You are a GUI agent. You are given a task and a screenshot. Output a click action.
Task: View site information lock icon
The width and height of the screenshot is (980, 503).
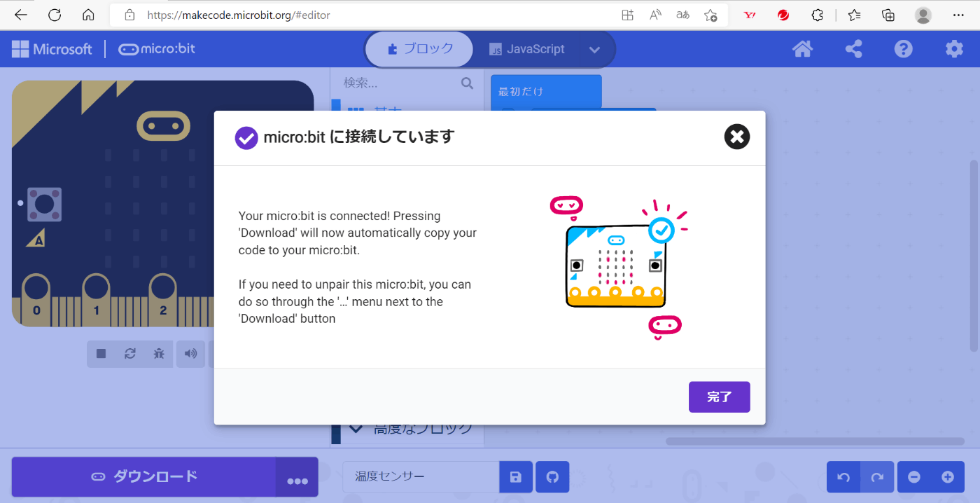[x=129, y=15]
